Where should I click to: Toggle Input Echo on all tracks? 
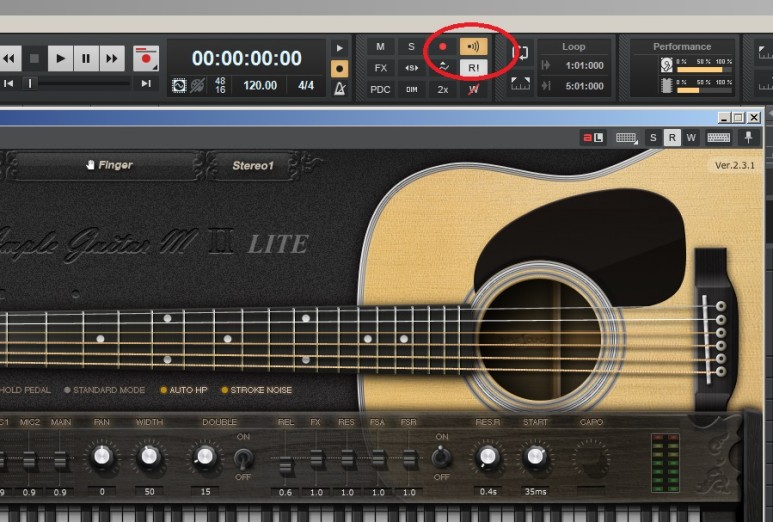pos(473,47)
